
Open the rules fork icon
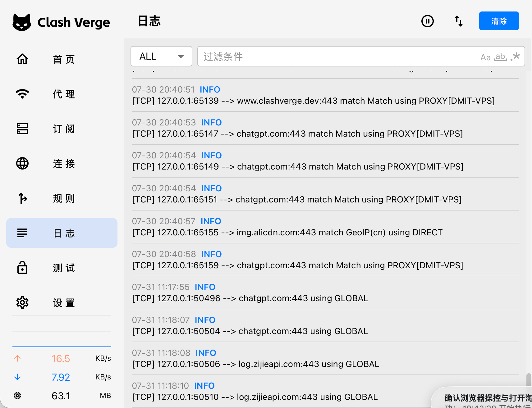pyautogui.click(x=22, y=198)
